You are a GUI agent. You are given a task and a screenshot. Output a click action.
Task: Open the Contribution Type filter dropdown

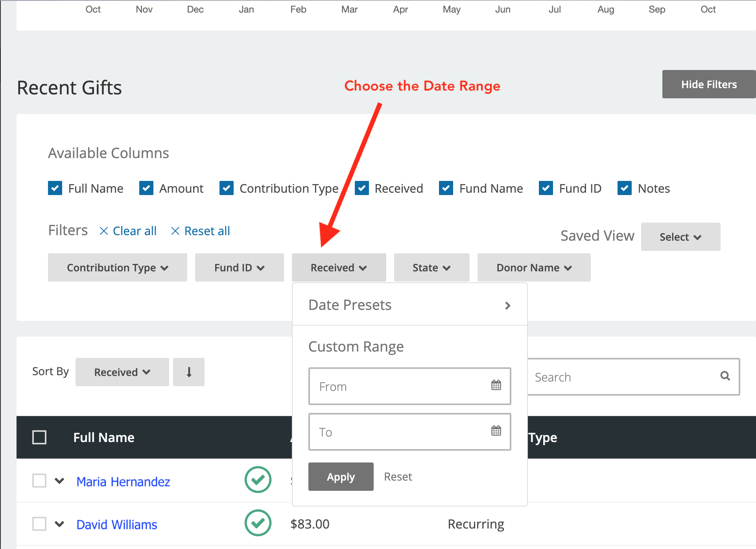(117, 268)
